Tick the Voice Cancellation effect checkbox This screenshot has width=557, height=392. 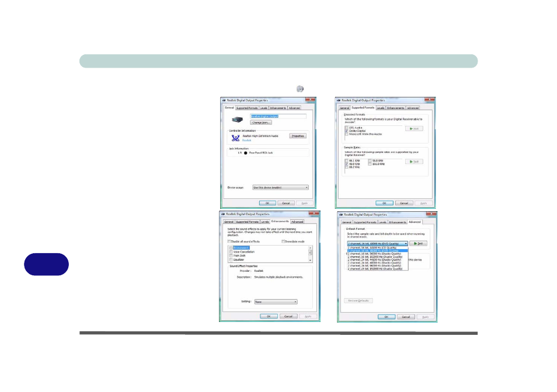tap(231, 252)
